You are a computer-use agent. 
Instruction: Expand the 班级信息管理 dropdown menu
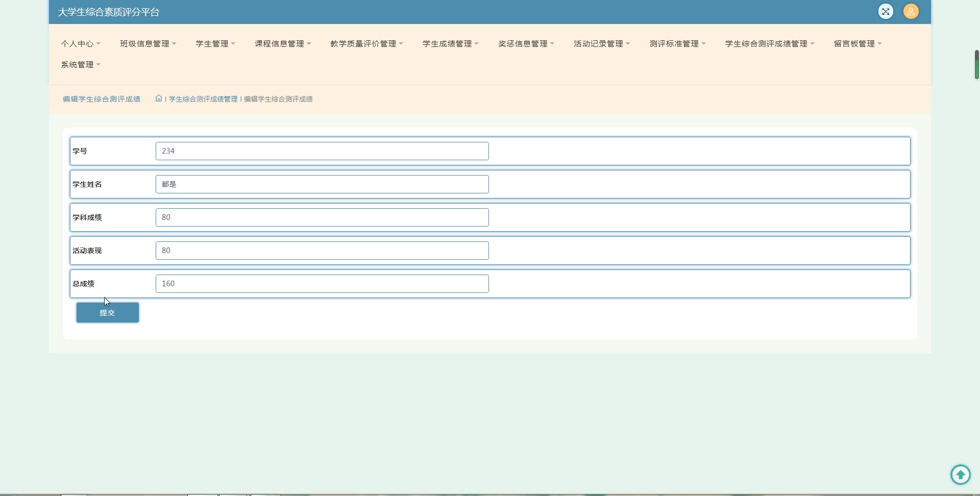click(x=148, y=44)
